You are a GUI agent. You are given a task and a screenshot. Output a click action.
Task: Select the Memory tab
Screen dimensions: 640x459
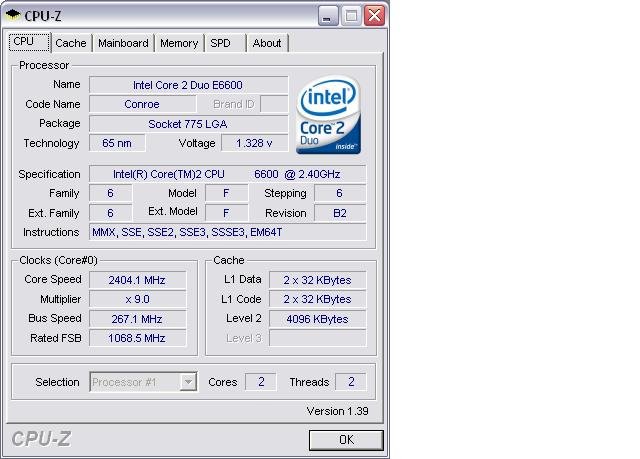pyautogui.click(x=179, y=43)
